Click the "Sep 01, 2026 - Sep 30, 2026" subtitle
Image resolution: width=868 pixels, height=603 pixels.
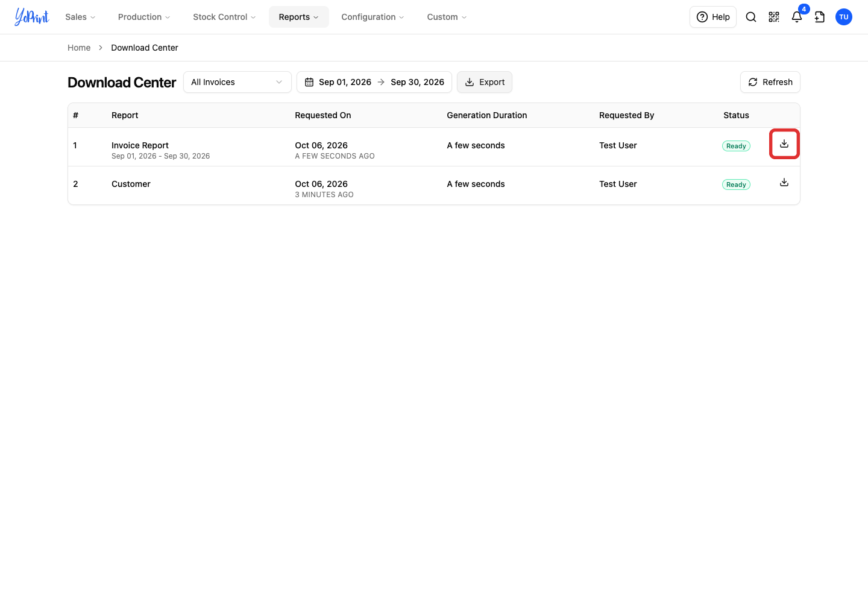point(161,156)
